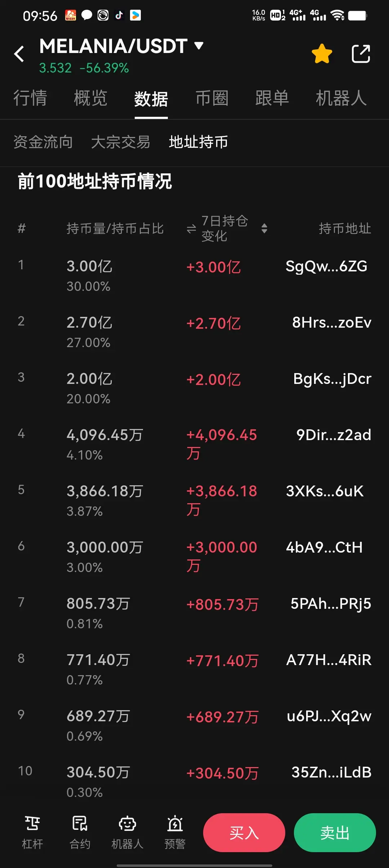Toggle the 7日持仓变化 swap icon
The image size is (389, 868).
point(192,229)
